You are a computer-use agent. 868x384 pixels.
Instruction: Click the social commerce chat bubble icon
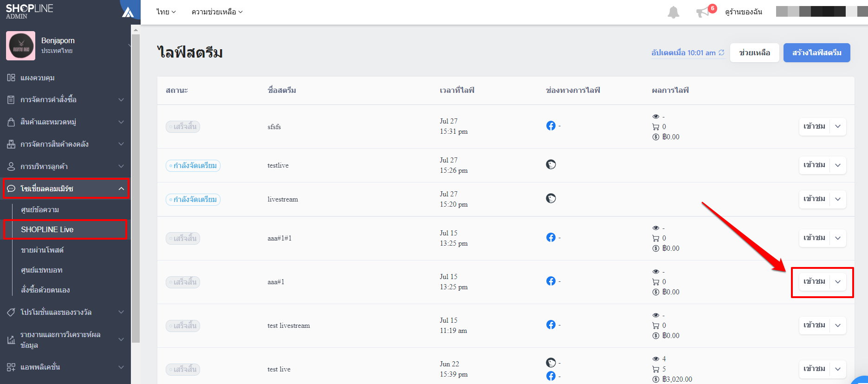tap(11, 189)
